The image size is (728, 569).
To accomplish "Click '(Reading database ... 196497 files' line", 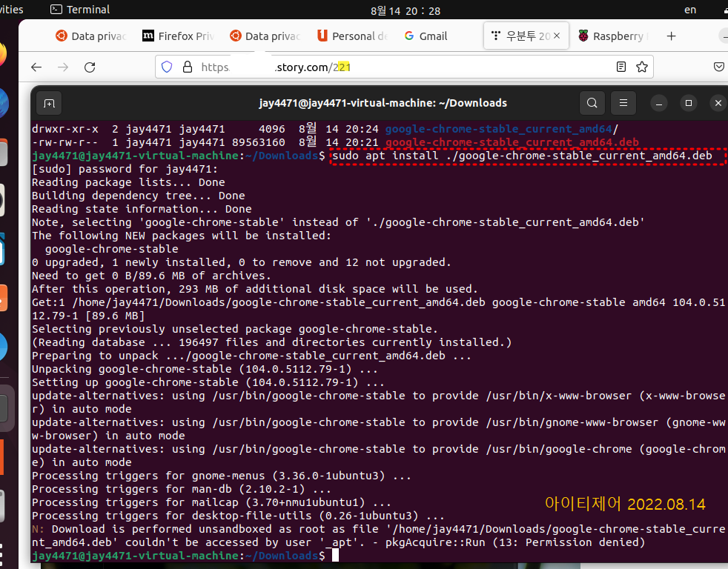I will coord(271,342).
